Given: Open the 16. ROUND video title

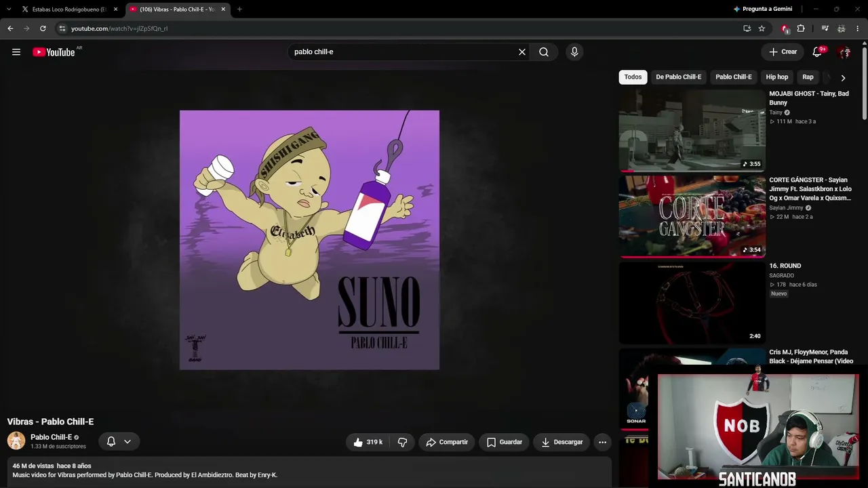Looking at the screenshot, I should pos(785,266).
